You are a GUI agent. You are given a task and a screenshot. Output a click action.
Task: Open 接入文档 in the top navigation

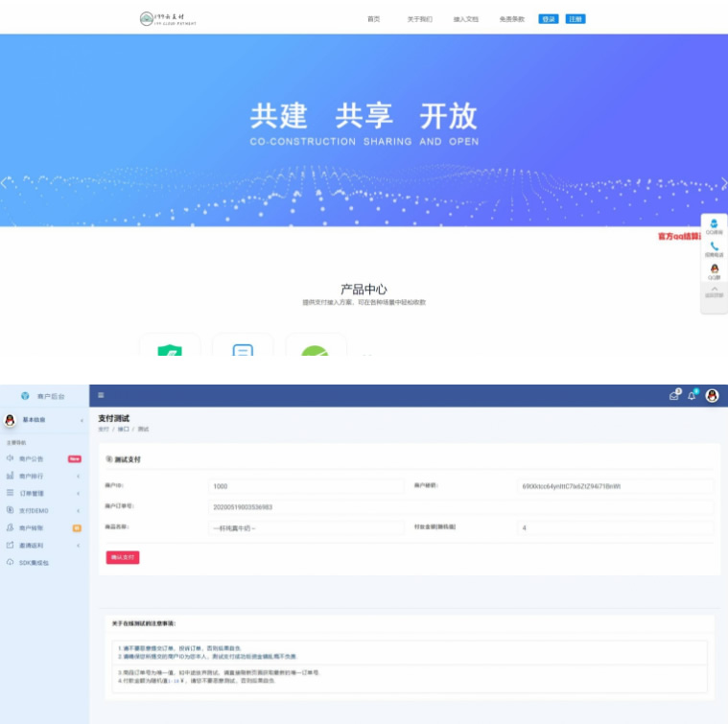[465, 19]
